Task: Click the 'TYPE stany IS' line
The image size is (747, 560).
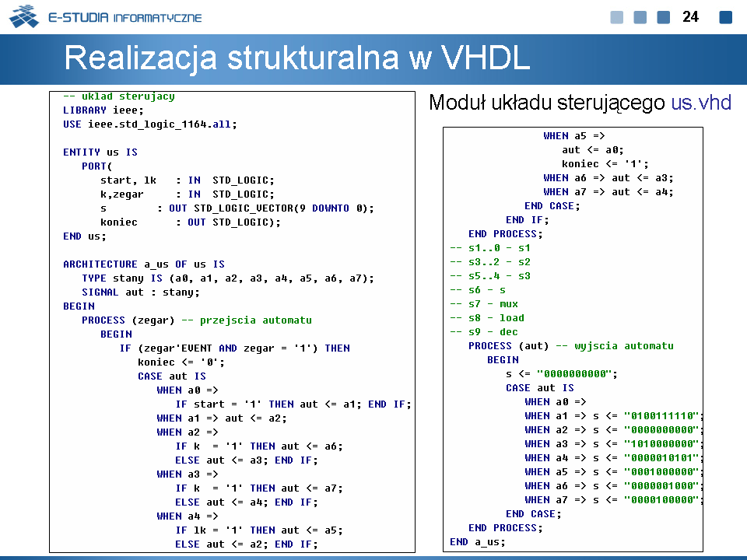Action: point(228,278)
